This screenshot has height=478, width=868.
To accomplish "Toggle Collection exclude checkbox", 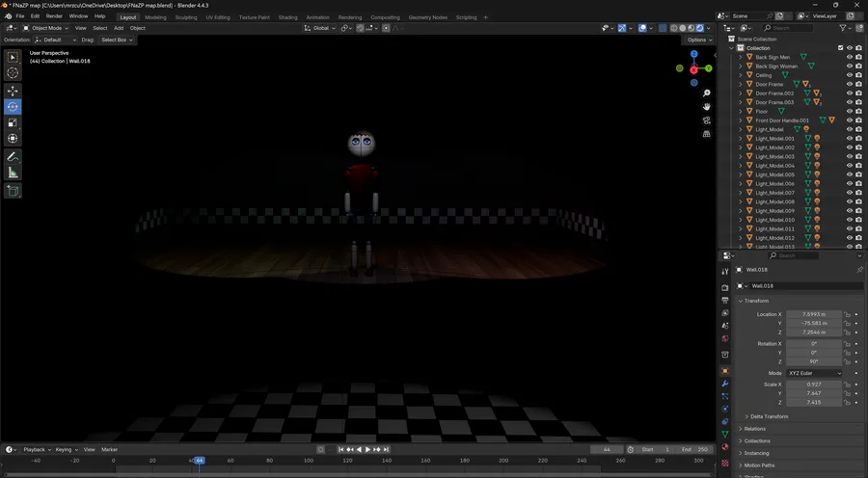I will 840,48.
